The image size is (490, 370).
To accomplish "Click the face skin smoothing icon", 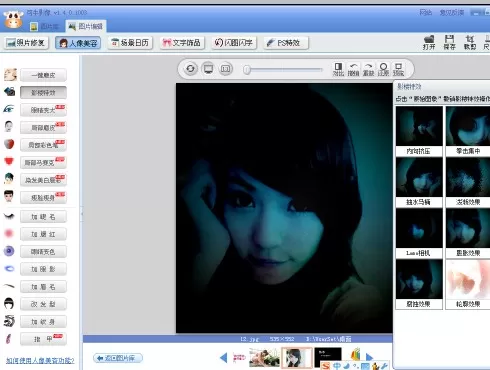I will coord(10,75).
